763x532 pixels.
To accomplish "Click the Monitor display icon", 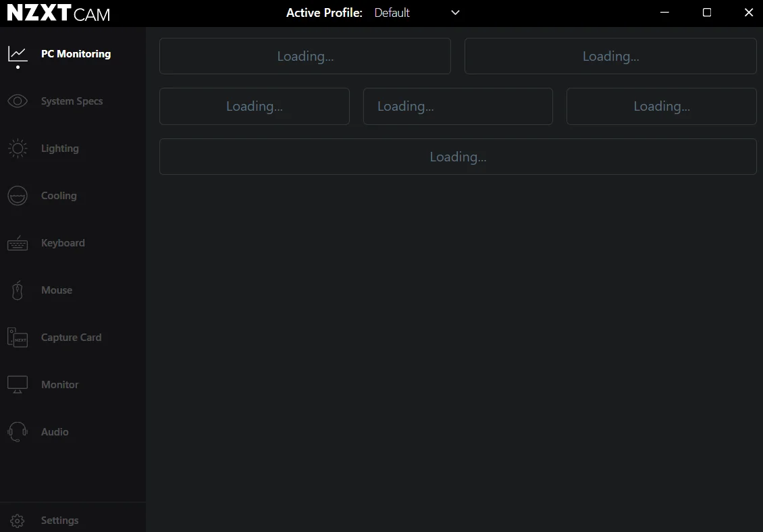I will pos(18,385).
